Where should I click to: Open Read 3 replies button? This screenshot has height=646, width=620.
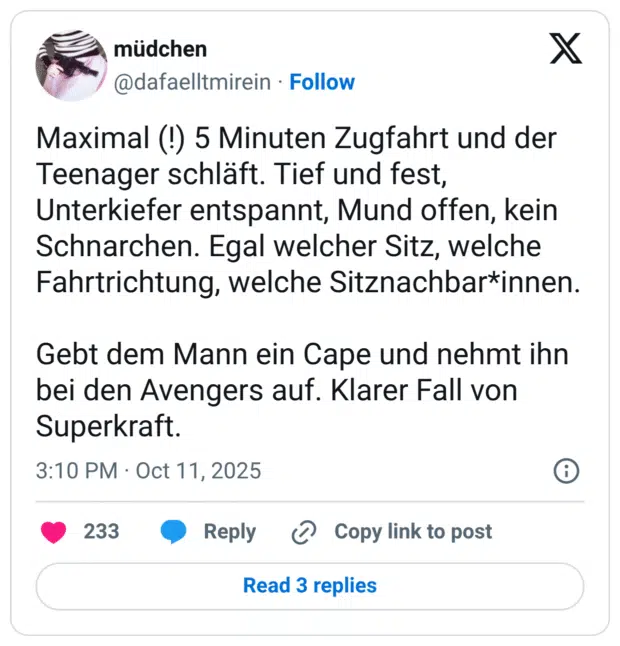pos(310,586)
